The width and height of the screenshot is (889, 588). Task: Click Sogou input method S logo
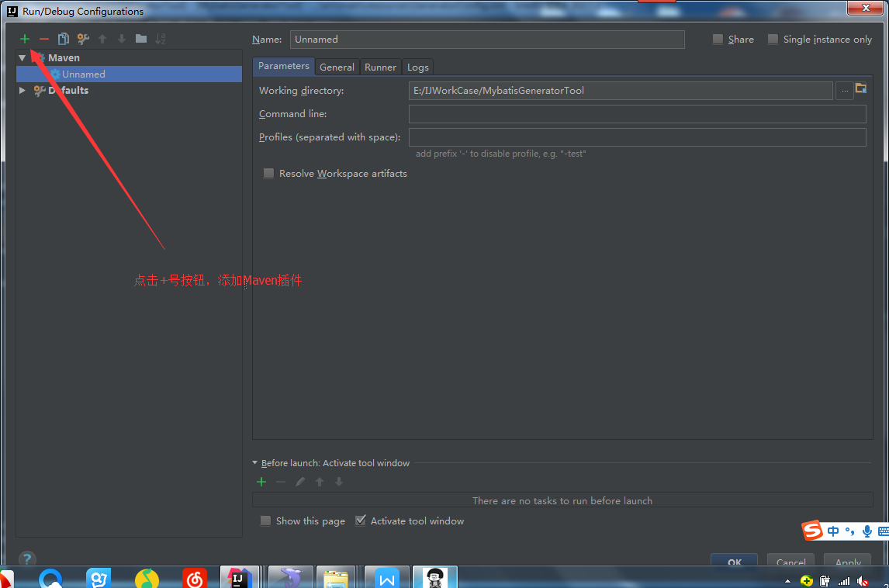[812, 531]
